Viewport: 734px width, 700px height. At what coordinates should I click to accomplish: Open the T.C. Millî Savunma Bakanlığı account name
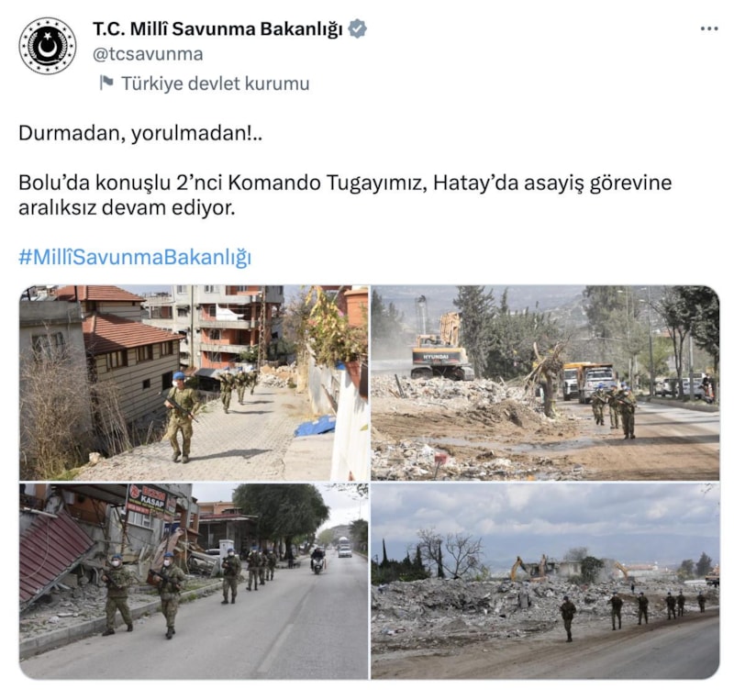point(217,29)
